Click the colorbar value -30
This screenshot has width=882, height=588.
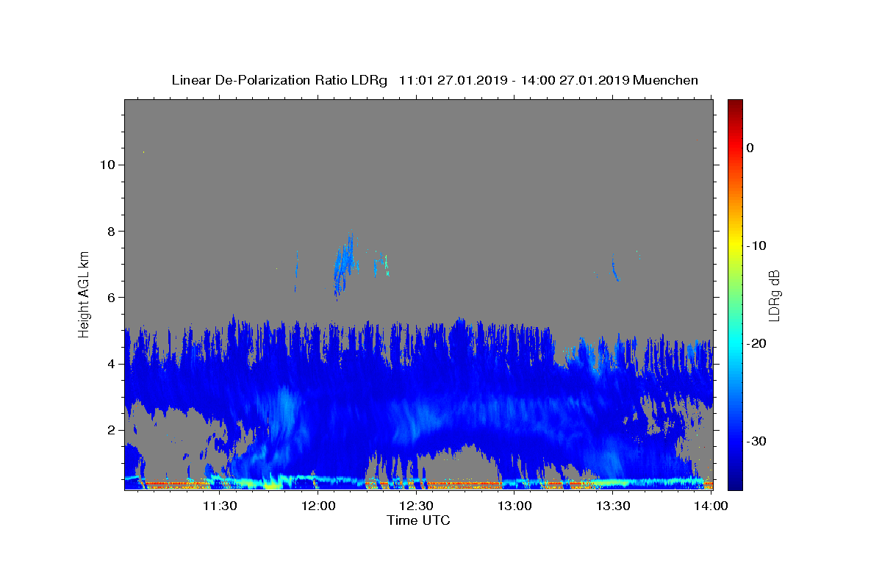757,441
